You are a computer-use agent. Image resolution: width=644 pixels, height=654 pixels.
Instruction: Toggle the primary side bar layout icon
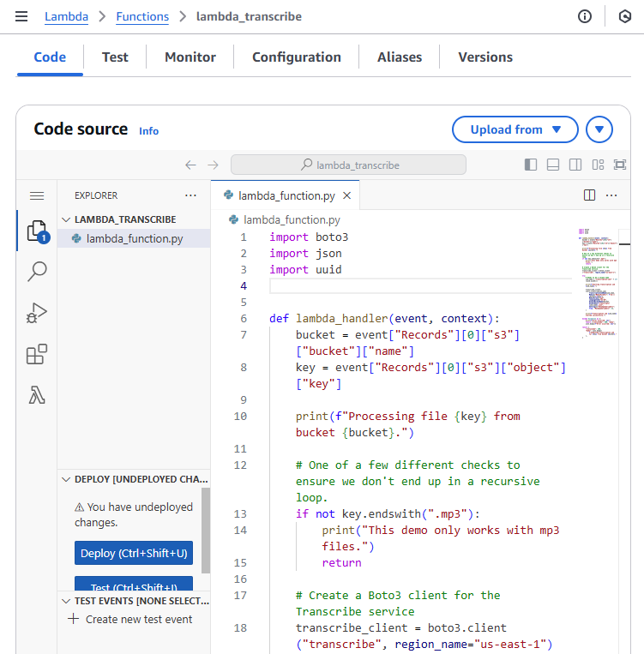(531, 165)
